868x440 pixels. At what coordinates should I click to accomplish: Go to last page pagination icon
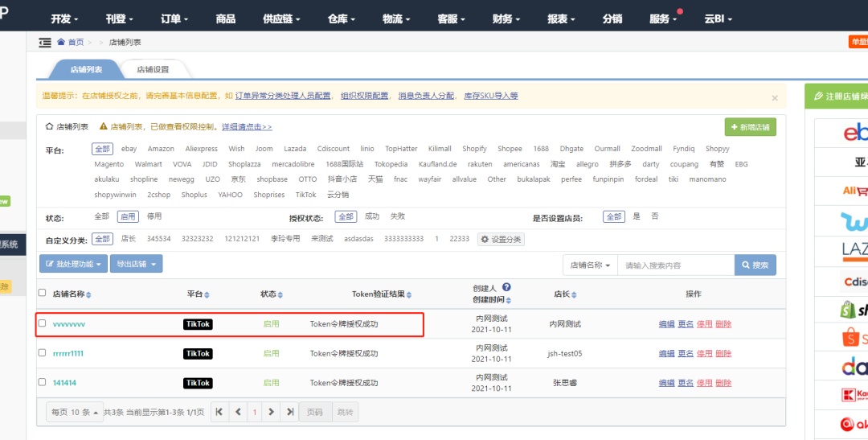click(289, 412)
